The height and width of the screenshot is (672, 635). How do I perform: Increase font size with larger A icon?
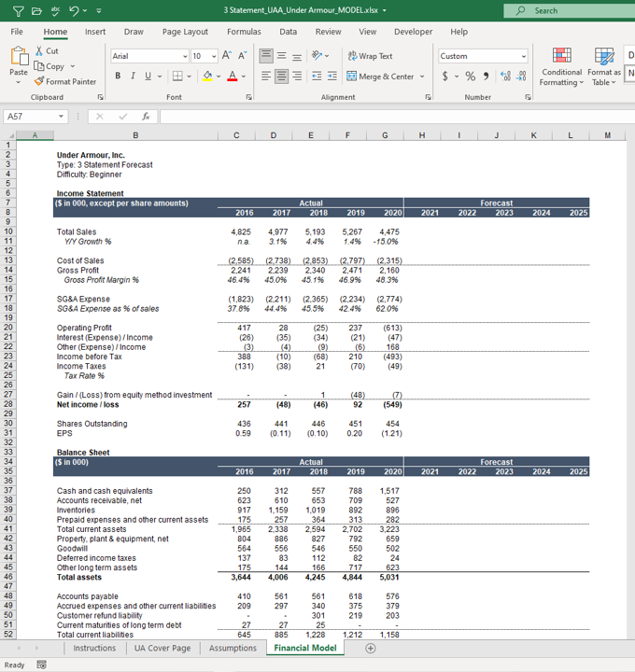226,56
